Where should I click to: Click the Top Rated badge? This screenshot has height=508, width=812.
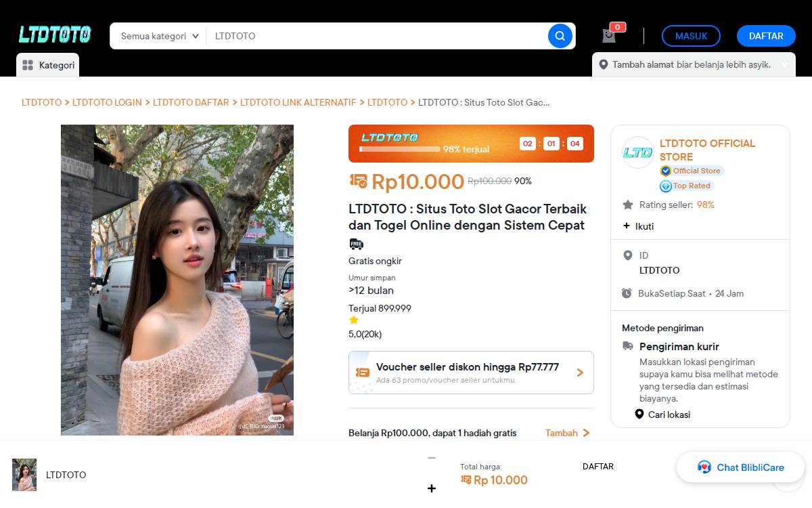(687, 186)
